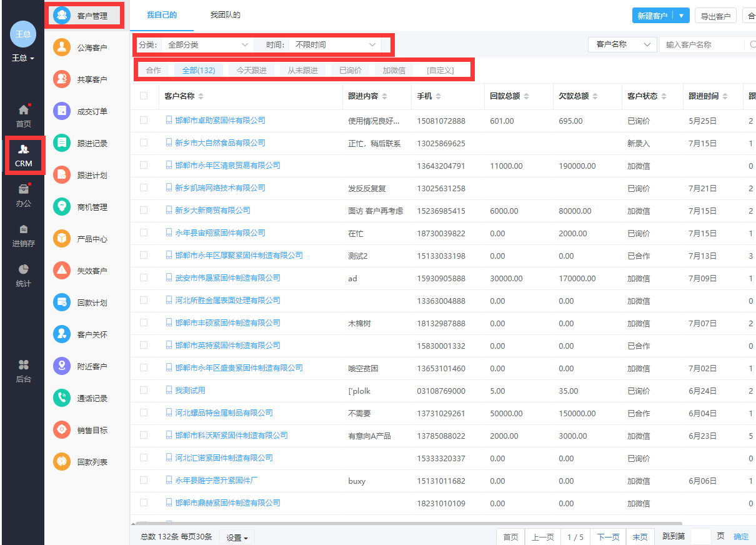Click the 王总 avatar circle
Image resolution: width=756 pixels, height=545 pixels.
[x=23, y=34]
